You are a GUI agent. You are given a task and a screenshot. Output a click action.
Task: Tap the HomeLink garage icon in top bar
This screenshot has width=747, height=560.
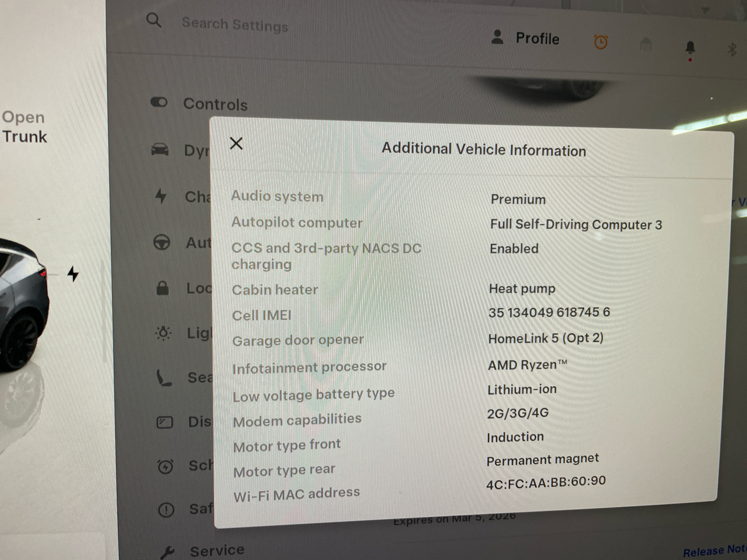click(x=645, y=44)
